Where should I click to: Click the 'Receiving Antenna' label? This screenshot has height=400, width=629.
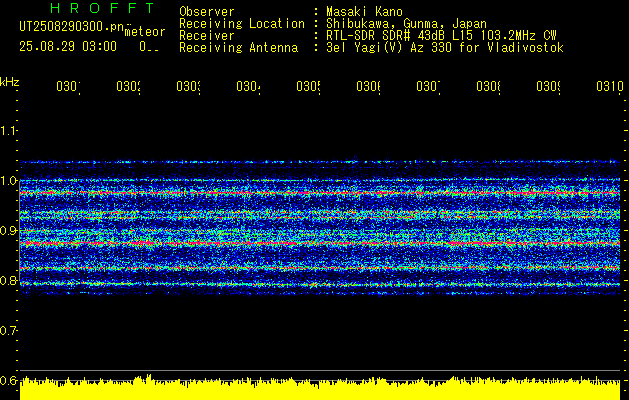(239, 48)
